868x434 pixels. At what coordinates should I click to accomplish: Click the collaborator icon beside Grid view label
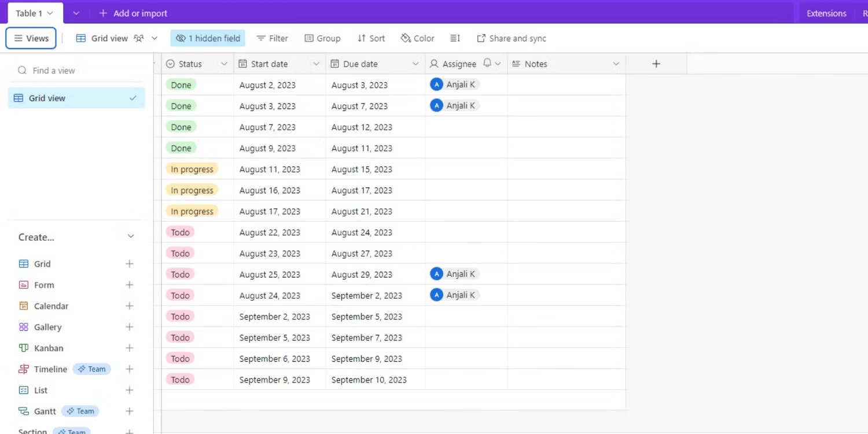tap(139, 38)
